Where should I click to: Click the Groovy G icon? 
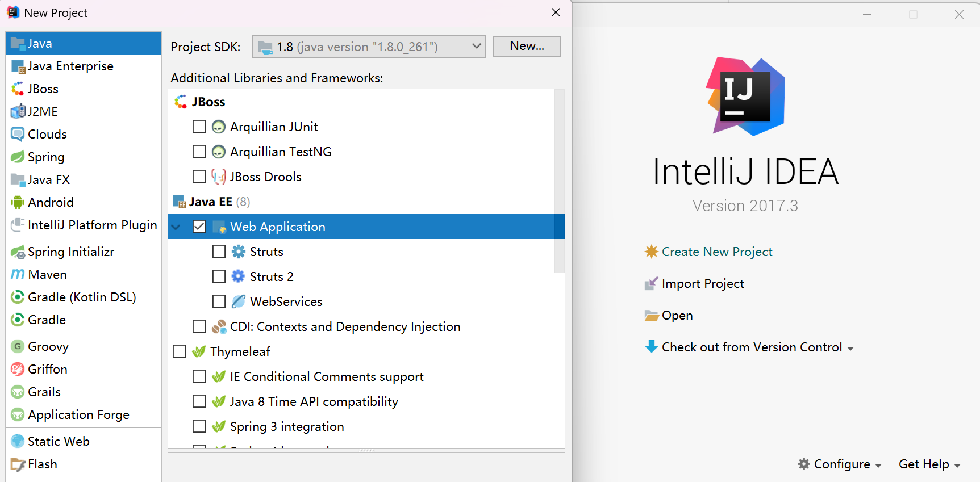point(18,346)
